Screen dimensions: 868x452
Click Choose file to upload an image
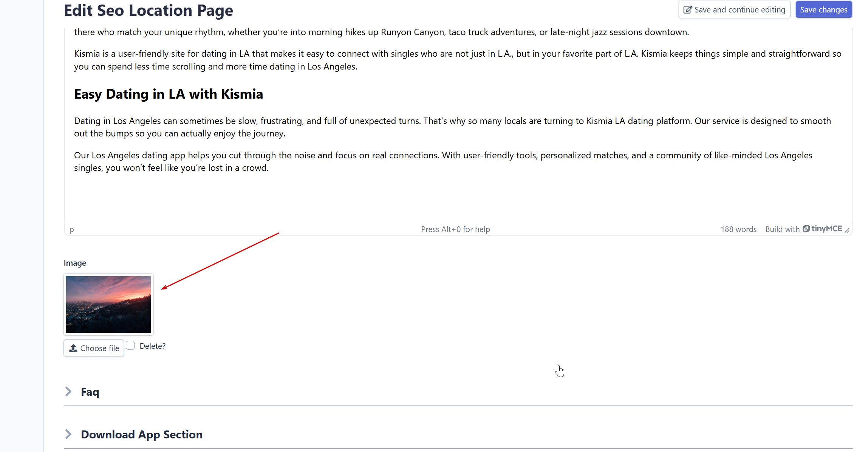point(94,348)
